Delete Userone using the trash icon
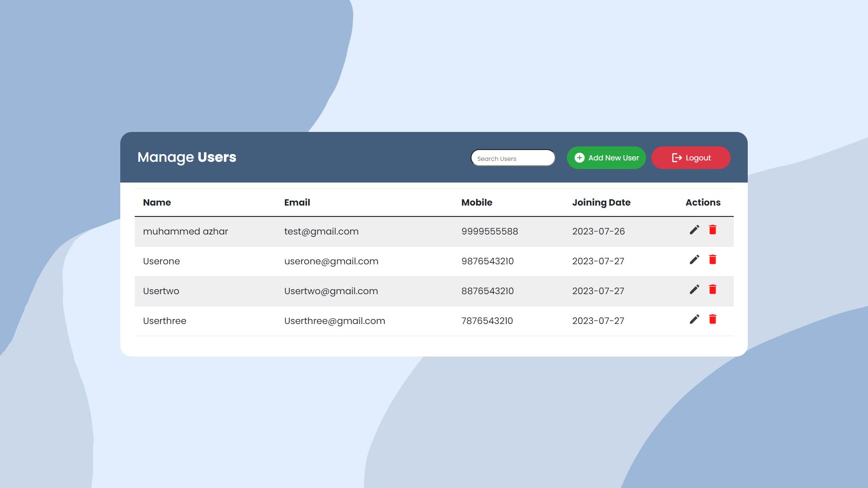The width and height of the screenshot is (868, 488). point(713,260)
